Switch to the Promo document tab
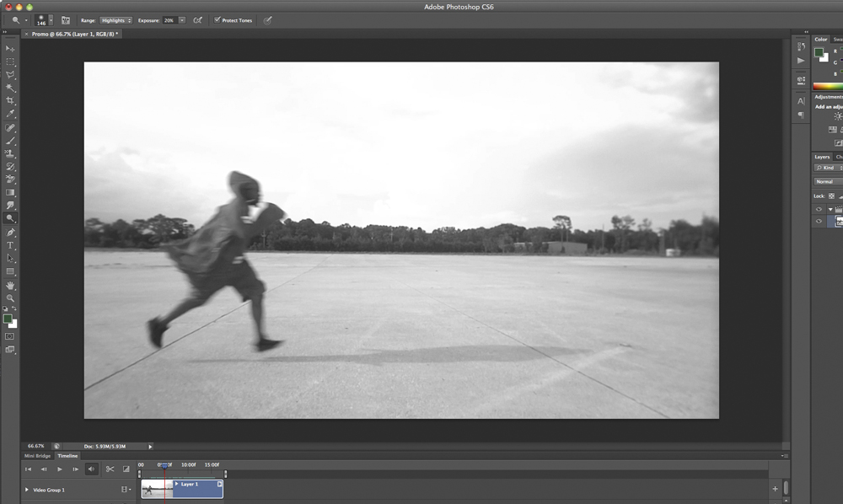 pyautogui.click(x=74, y=34)
